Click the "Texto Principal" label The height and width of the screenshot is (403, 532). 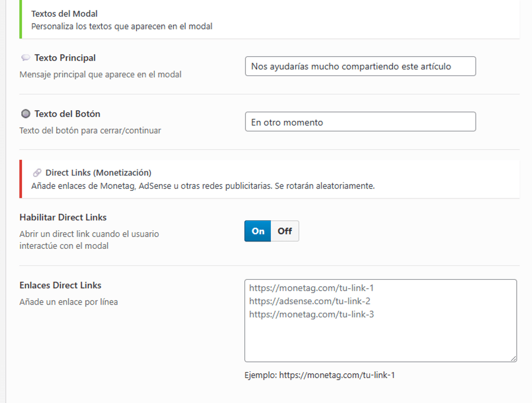pos(65,58)
